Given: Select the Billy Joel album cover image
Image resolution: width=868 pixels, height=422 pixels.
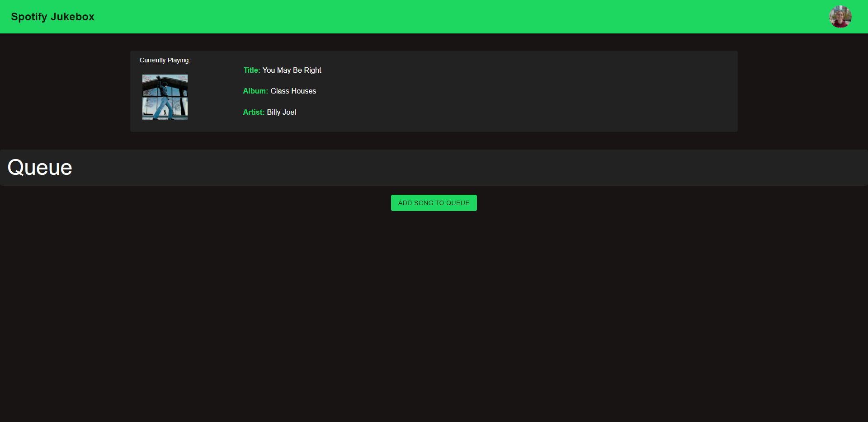Looking at the screenshot, I should click(165, 97).
